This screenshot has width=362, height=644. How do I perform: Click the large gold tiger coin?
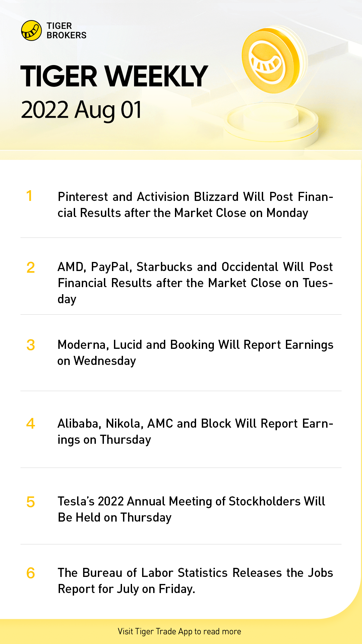click(271, 60)
